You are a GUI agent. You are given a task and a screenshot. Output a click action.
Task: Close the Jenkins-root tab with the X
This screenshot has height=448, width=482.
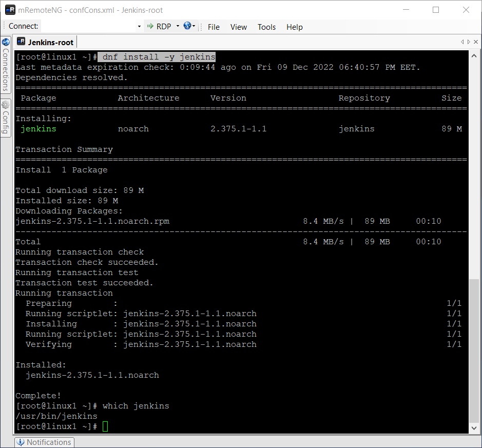(x=476, y=42)
